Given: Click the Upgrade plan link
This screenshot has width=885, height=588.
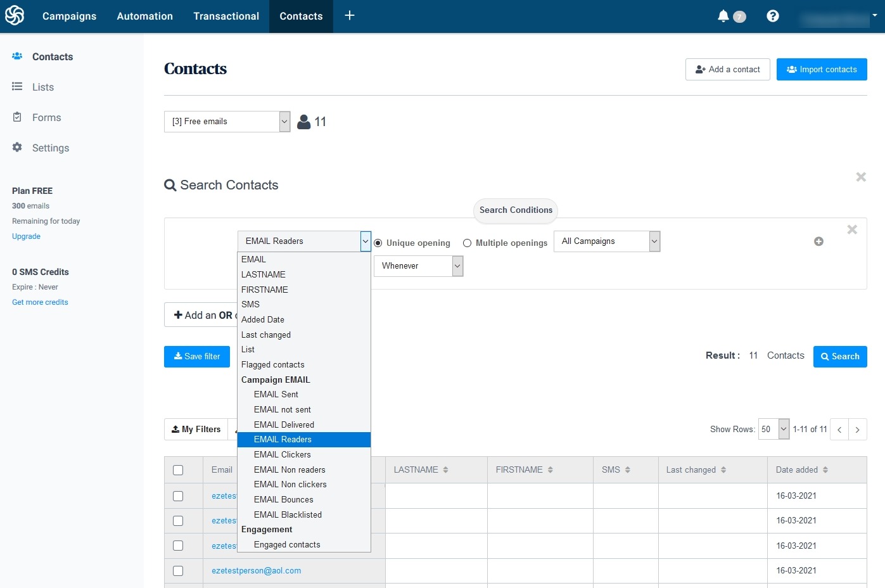Looking at the screenshot, I should pos(26,236).
